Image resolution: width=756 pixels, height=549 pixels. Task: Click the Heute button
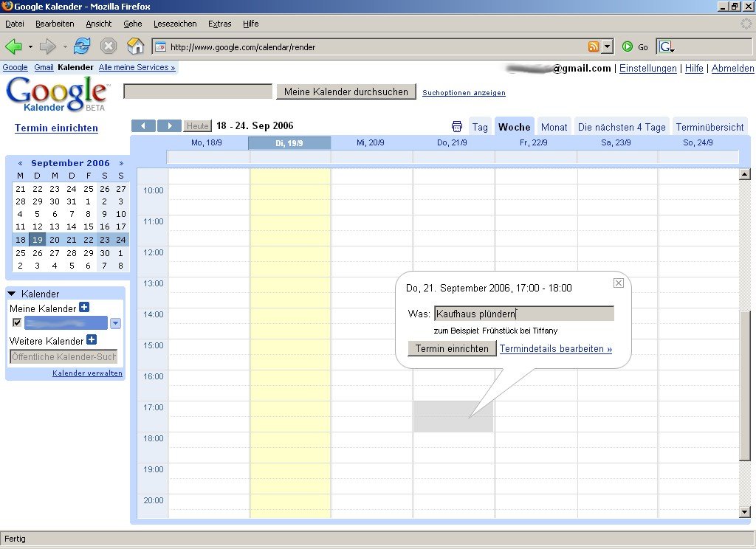[198, 125]
